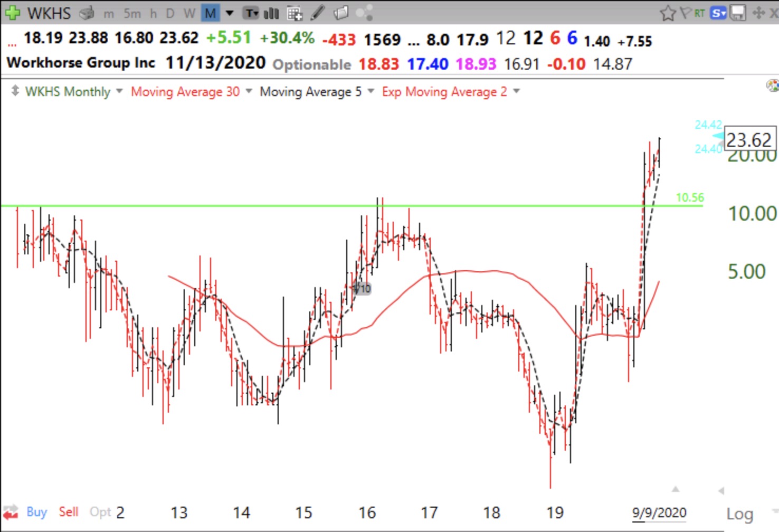Open the WKHS Monthly plot menu
The width and height of the screenshot is (779, 532).
point(68,92)
